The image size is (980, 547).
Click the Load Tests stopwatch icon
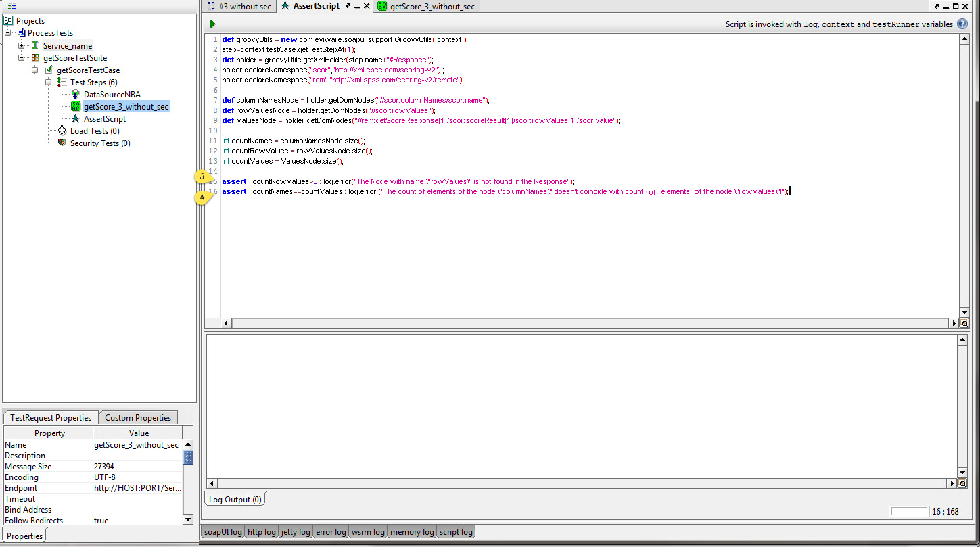[x=62, y=130]
